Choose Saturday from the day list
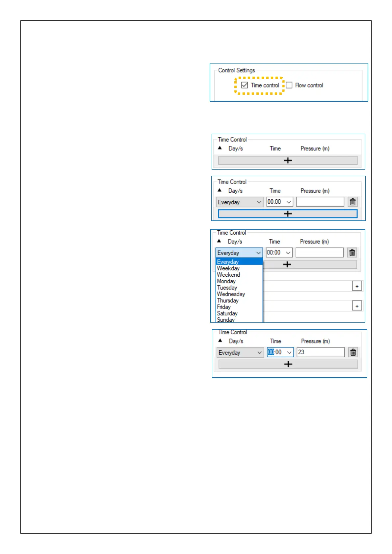392x554 pixels. [x=239, y=314]
